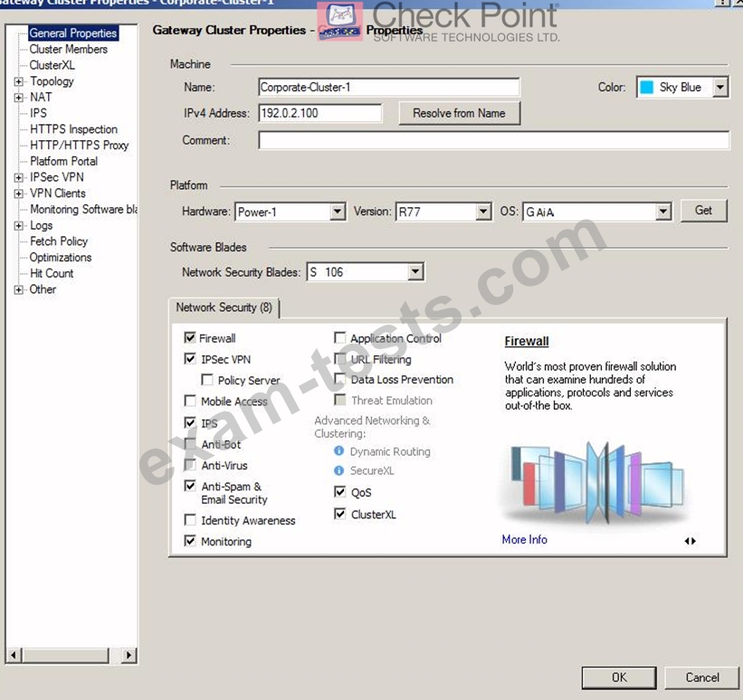743x700 pixels.
Task: Open the Network Security Blades dropdown
Action: [x=415, y=272]
